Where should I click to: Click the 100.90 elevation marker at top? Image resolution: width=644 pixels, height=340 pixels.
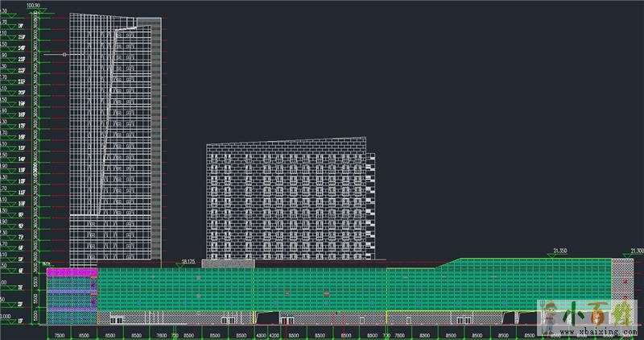[x=34, y=6]
